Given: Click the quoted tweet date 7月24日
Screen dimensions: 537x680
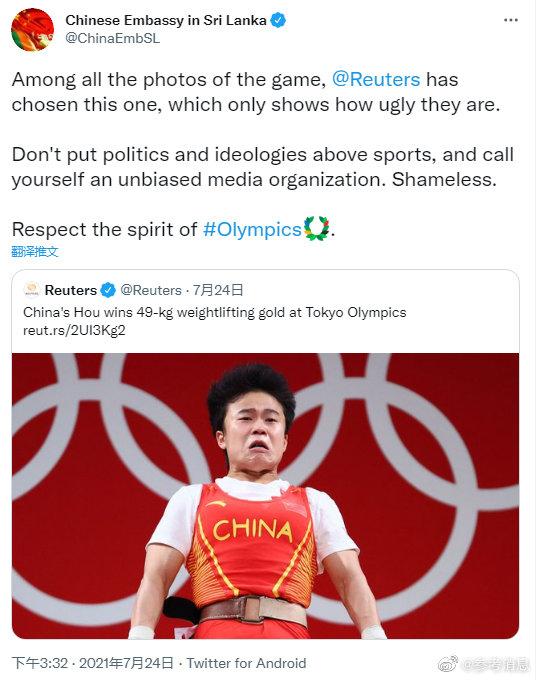Looking at the screenshot, I should click(x=218, y=290).
